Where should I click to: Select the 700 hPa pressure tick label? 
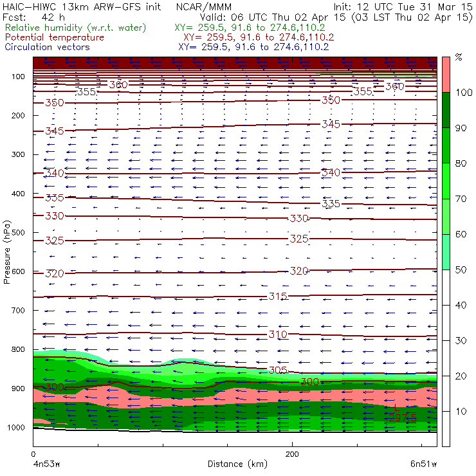click(18, 311)
